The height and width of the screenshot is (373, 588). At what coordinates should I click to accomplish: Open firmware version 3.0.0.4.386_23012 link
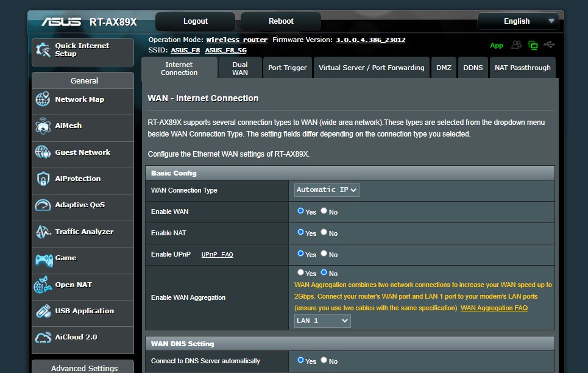coord(370,40)
